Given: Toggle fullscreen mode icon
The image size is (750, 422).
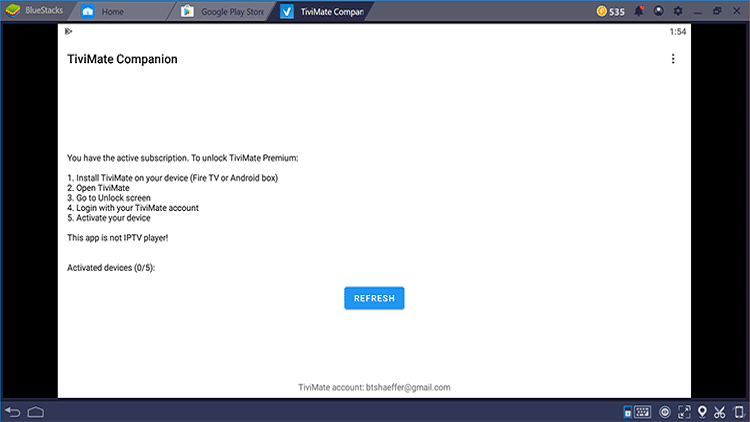Looking at the screenshot, I should [684, 412].
